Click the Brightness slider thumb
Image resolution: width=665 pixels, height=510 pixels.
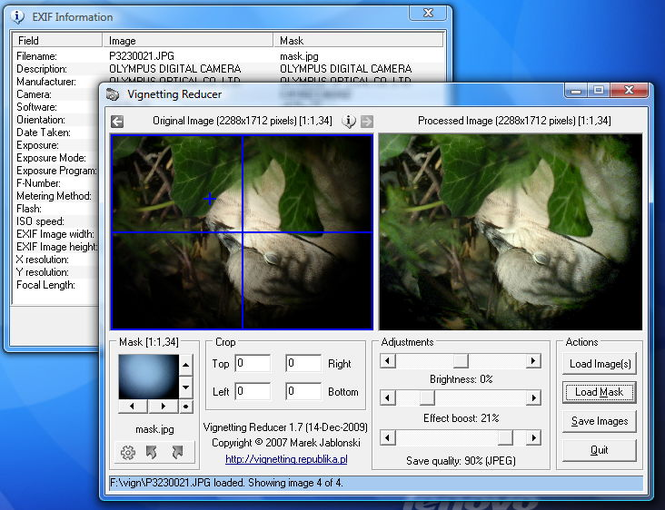460,360
